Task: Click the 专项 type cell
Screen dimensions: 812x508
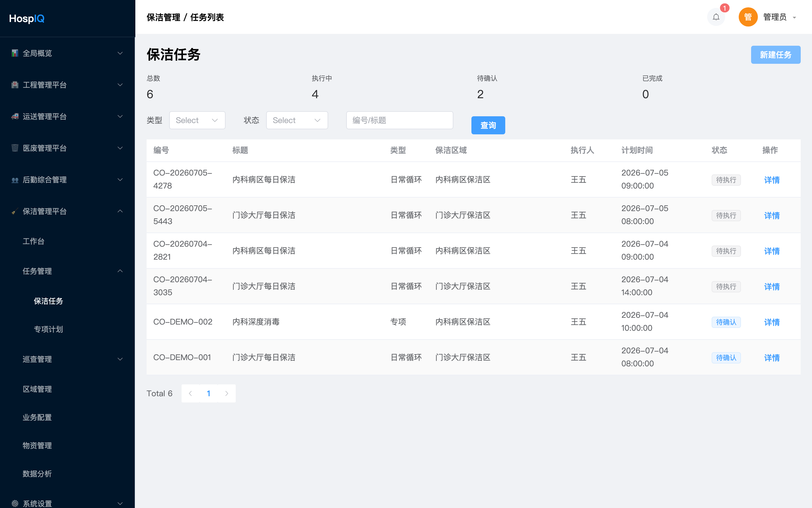Action: pyautogui.click(x=398, y=322)
